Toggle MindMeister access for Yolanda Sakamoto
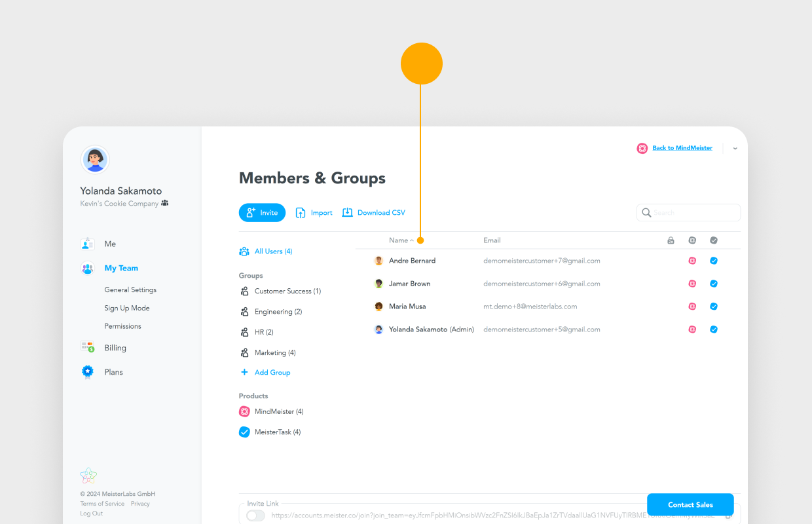The width and height of the screenshot is (812, 524). pos(692,329)
